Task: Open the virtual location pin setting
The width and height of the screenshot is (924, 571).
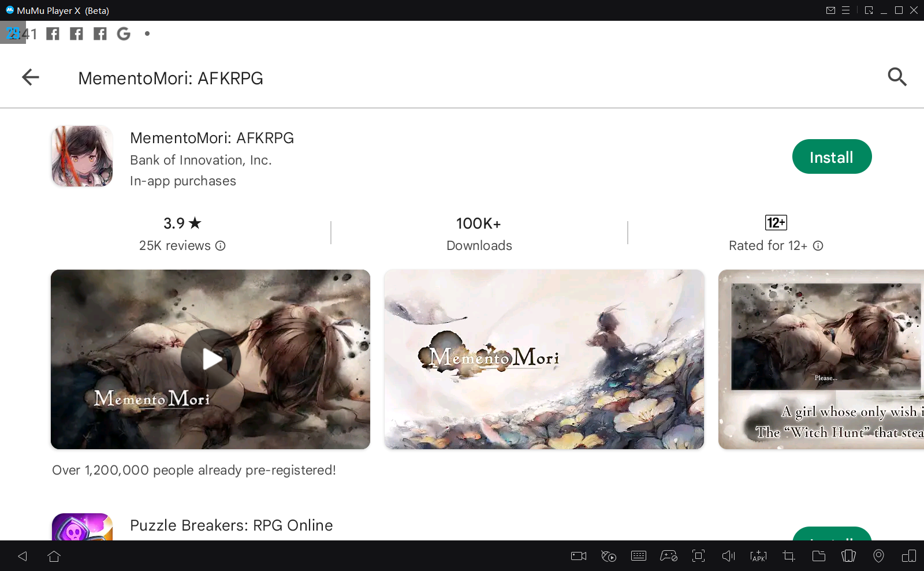Action: [x=878, y=556]
